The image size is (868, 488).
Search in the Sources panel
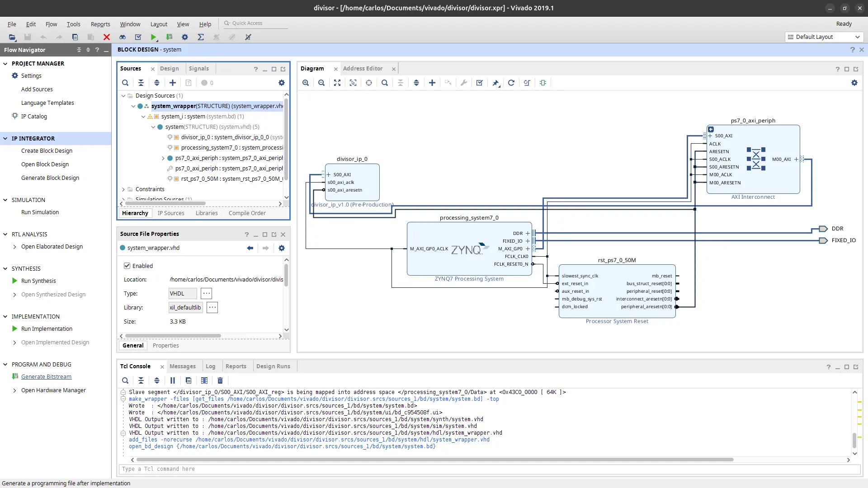pyautogui.click(x=125, y=83)
